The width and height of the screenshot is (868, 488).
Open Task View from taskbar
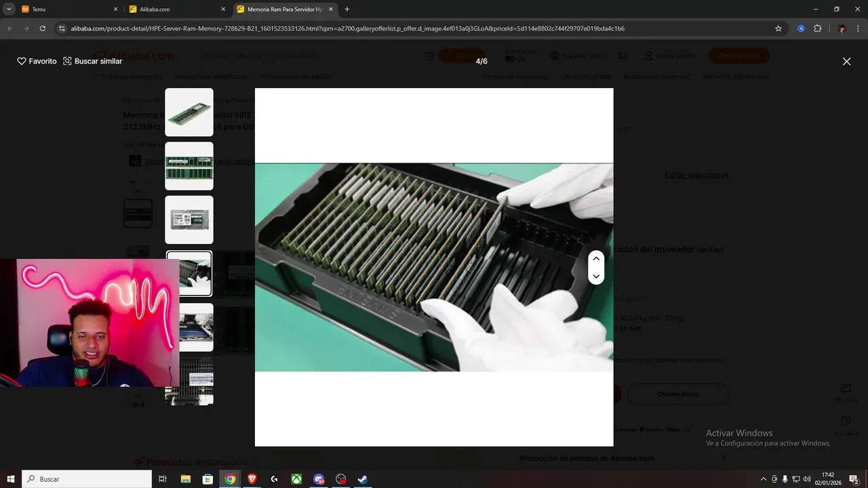click(163, 479)
